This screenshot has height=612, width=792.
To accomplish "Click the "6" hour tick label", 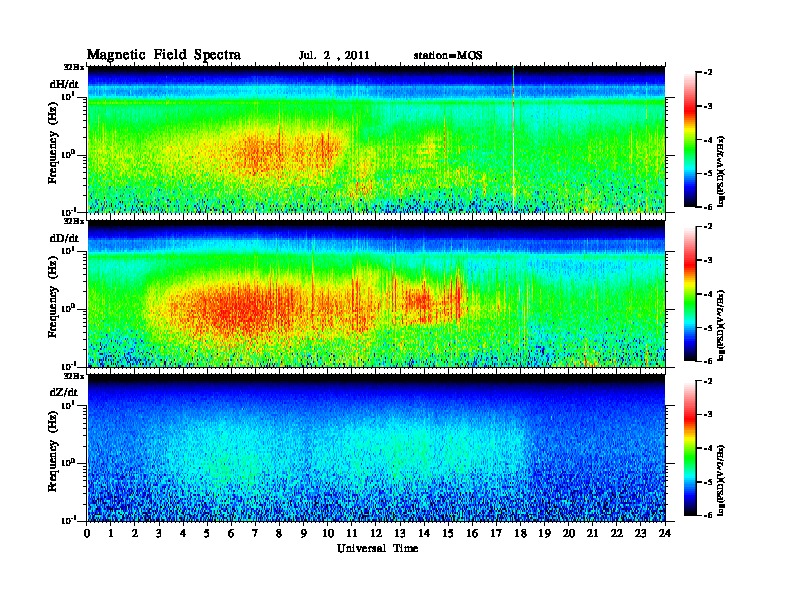I will 231,533.
